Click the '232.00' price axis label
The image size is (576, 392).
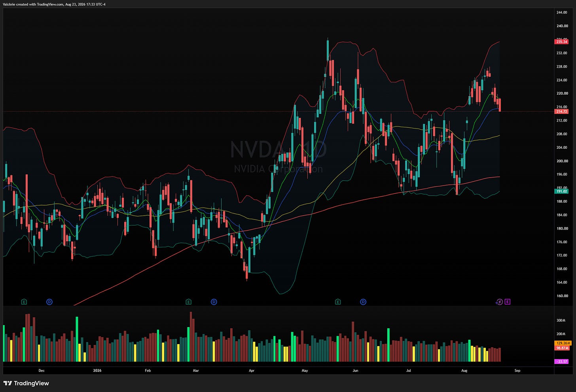(562, 53)
